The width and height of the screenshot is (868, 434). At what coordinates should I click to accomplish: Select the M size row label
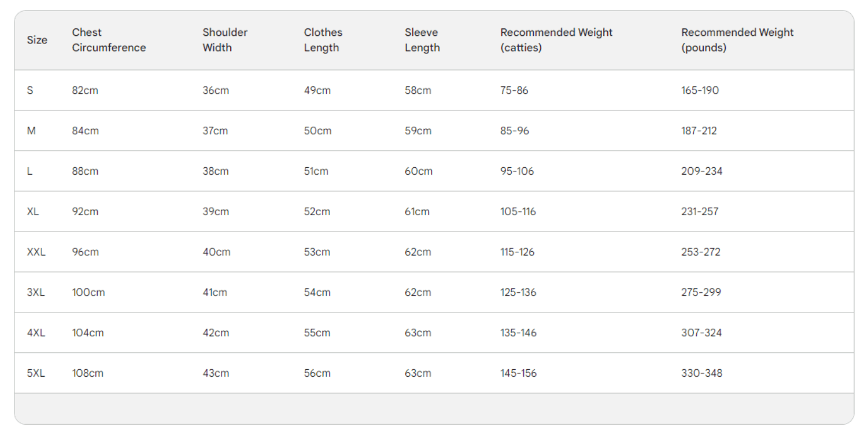click(x=31, y=131)
